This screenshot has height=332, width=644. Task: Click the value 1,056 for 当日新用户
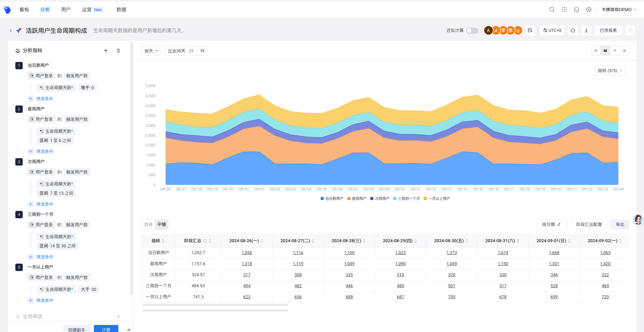pos(247,253)
